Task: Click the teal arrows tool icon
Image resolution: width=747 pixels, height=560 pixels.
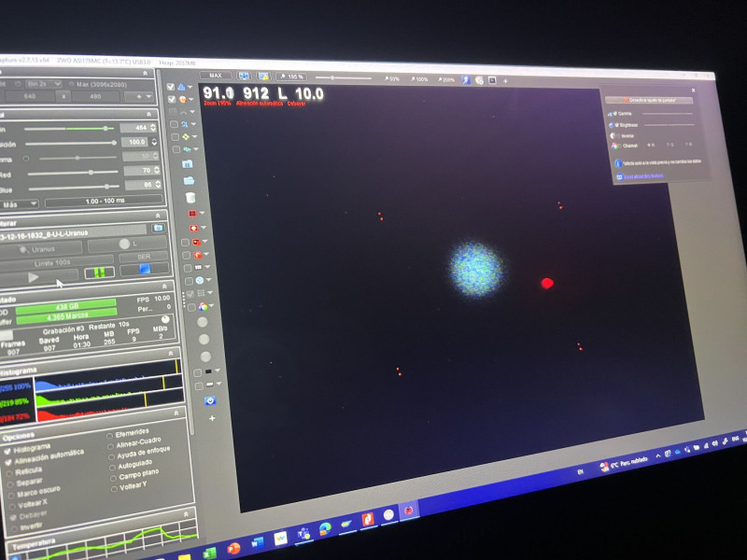Action: 186,149
